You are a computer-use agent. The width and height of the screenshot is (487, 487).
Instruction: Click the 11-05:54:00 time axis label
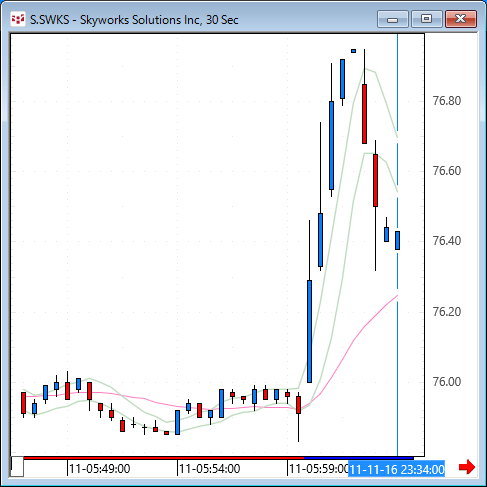tap(209, 469)
